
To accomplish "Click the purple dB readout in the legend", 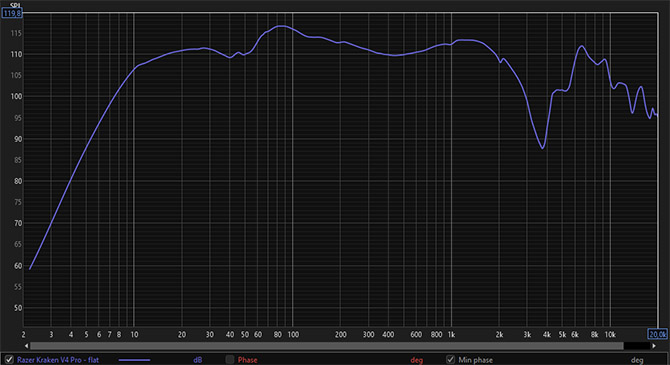I will point(197,360).
